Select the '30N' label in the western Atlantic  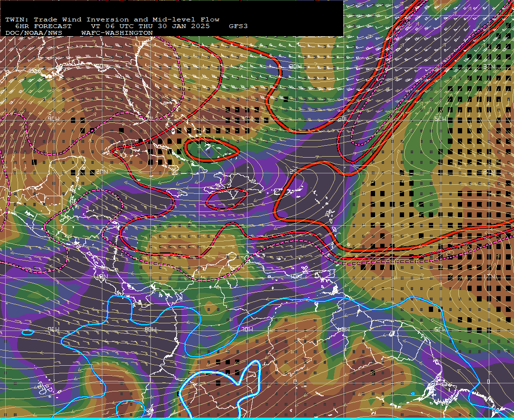pyautogui.click(x=296, y=66)
